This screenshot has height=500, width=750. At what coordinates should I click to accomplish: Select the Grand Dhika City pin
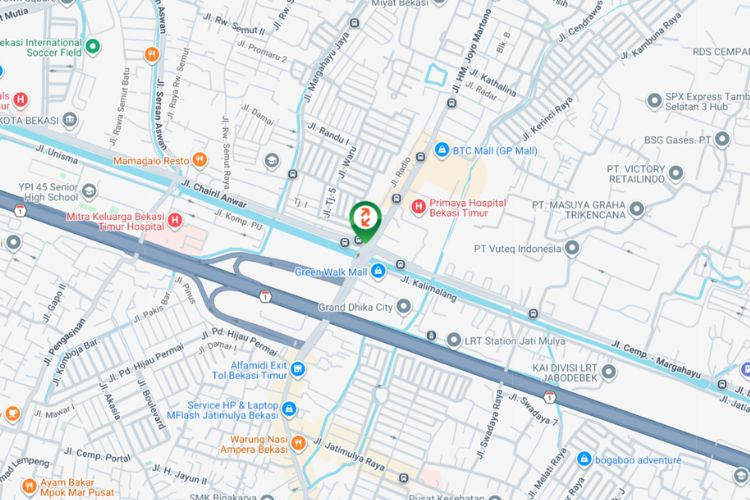(404, 306)
